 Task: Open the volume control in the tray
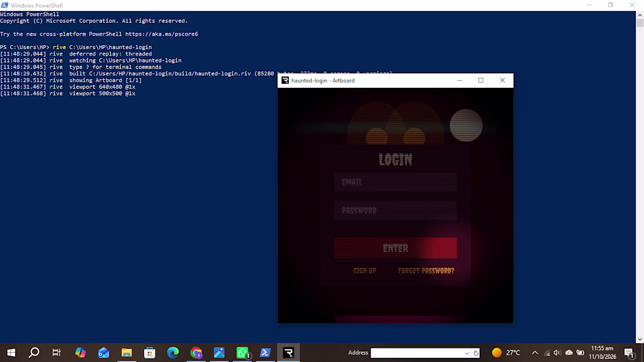[x=557, y=353]
